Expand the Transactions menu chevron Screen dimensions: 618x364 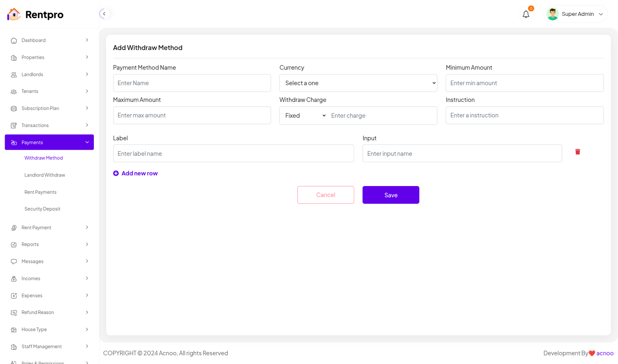point(87,125)
